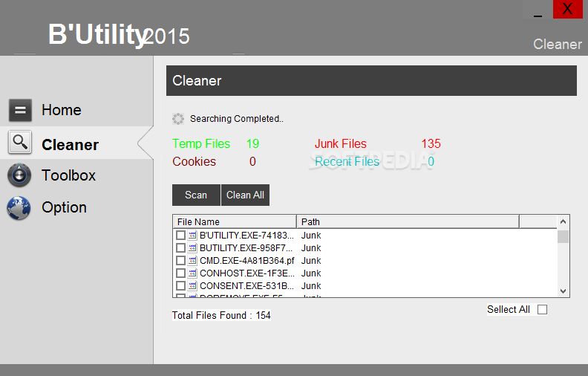The width and height of the screenshot is (588, 376).
Task: Click the Temp Files count 19
Action: [x=252, y=143]
